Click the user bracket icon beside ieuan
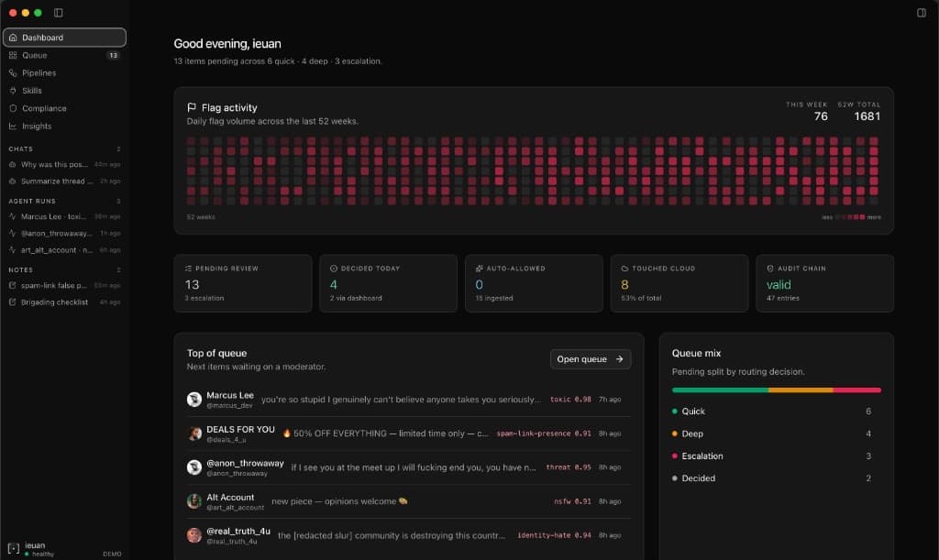Image resolution: width=939 pixels, height=560 pixels. pyautogui.click(x=14, y=549)
